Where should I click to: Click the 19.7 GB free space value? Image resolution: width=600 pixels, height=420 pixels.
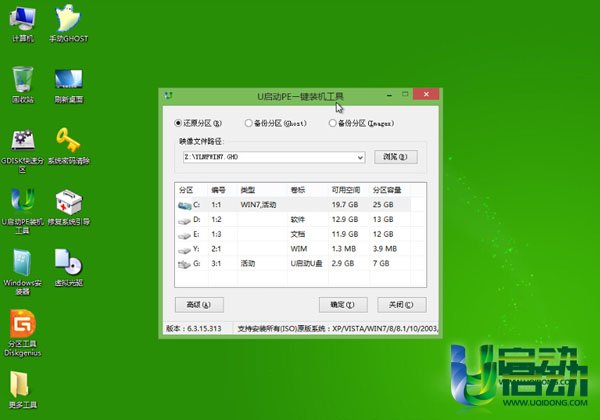345,205
